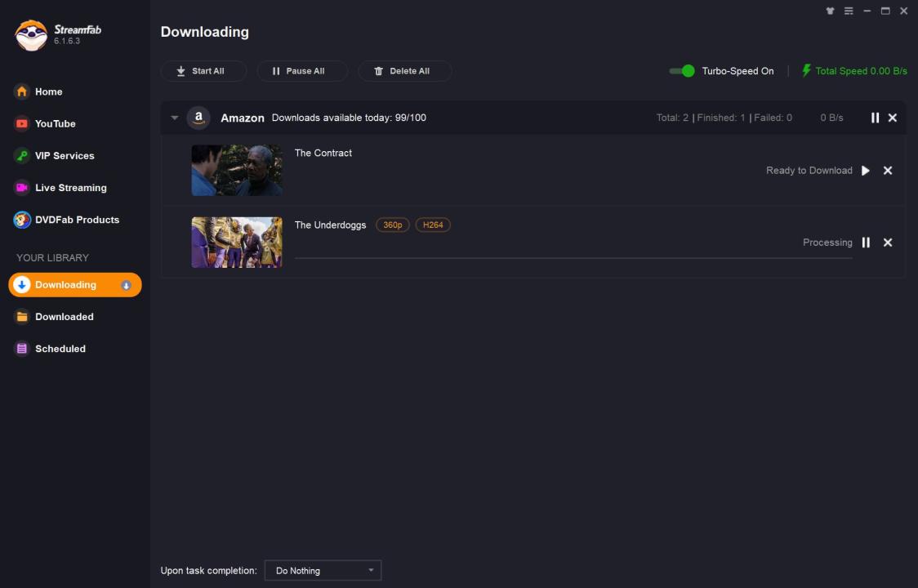Image resolution: width=918 pixels, height=588 pixels.
Task: Click the Amazon group name label
Action: pos(243,118)
